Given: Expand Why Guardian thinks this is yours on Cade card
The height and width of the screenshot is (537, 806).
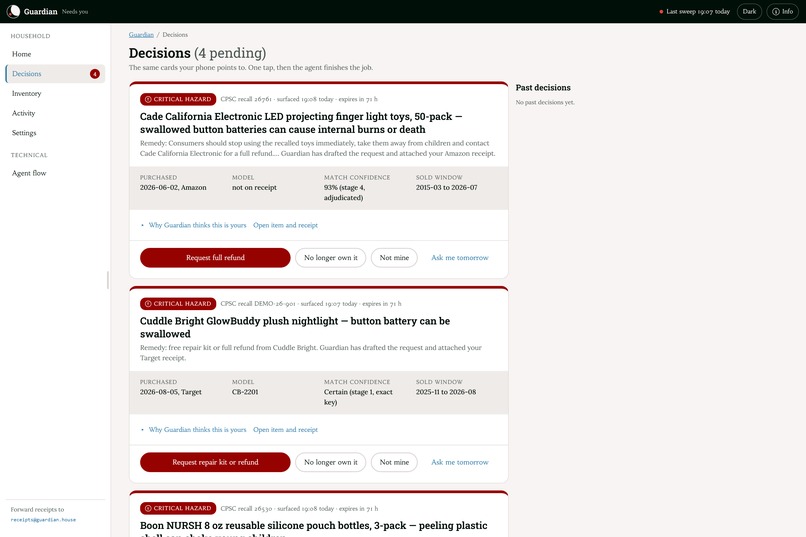Looking at the screenshot, I should point(197,225).
